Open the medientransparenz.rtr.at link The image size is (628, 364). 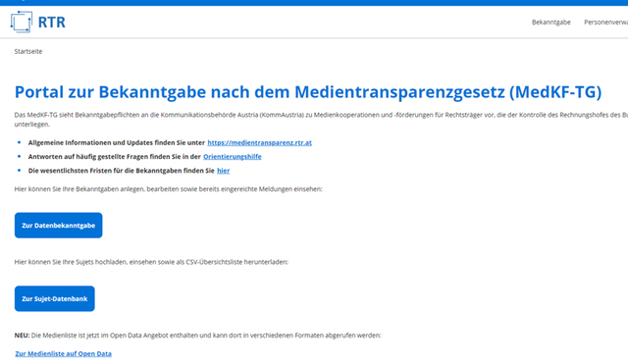click(259, 142)
